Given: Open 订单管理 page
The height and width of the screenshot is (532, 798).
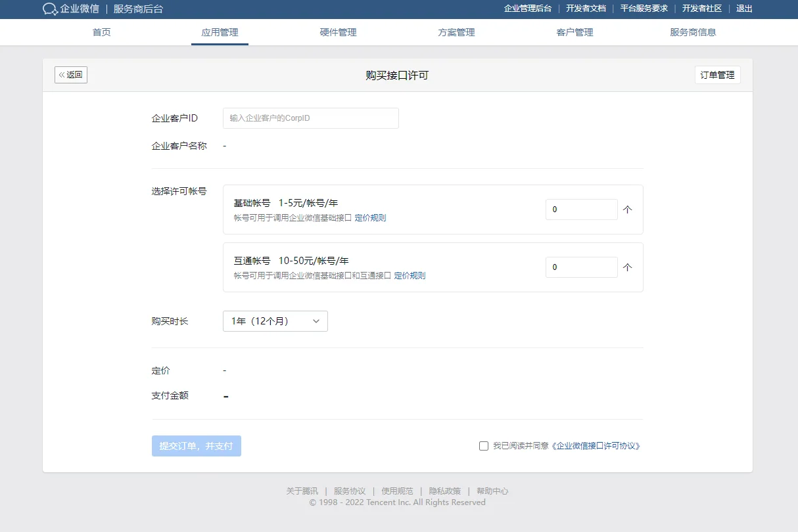Looking at the screenshot, I should click(717, 75).
